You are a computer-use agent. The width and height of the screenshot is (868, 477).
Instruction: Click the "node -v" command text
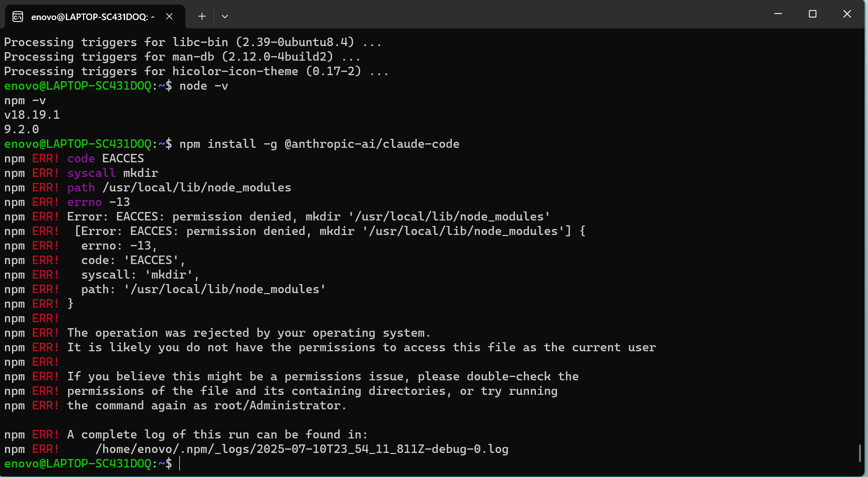click(x=203, y=86)
